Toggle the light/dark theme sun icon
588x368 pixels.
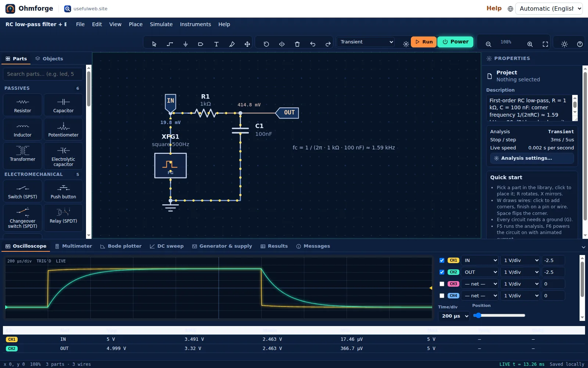coord(564,44)
